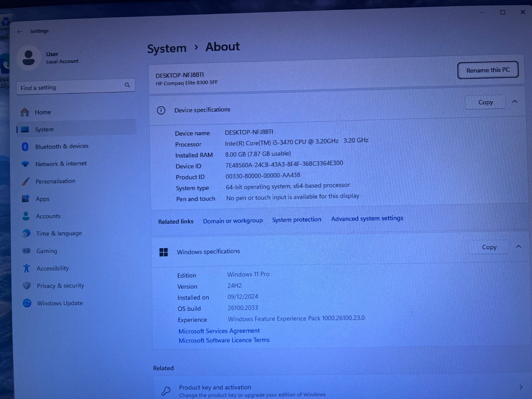Click the Gaming controller icon
This screenshot has width=532, height=399.
26,251
